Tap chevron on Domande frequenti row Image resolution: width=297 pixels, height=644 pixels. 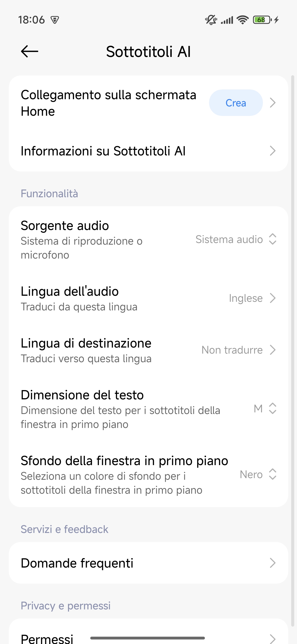pyautogui.click(x=273, y=563)
